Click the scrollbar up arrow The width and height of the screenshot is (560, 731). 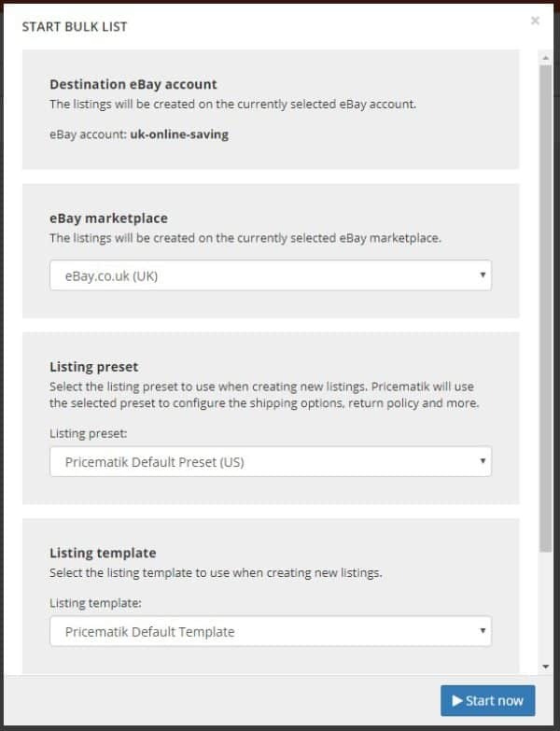(546, 58)
